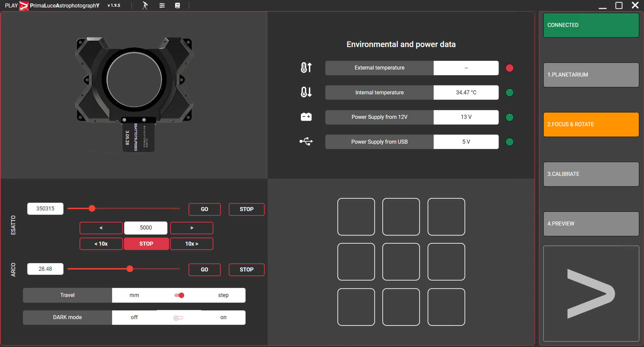Click GO for the ARCO rotator

(204, 269)
